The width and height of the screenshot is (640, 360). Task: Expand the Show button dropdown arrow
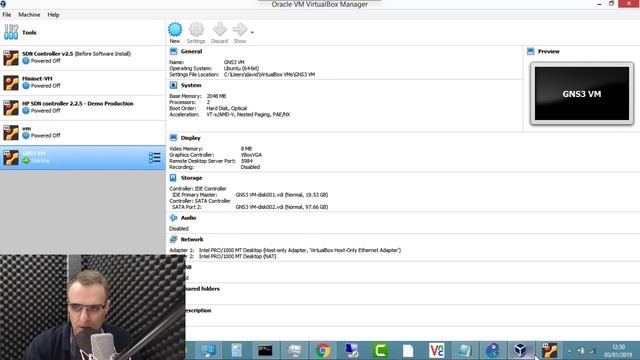click(x=252, y=32)
